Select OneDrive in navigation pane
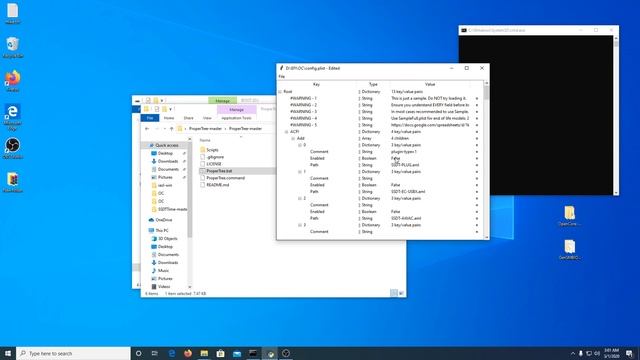 (x=164, y=220)
